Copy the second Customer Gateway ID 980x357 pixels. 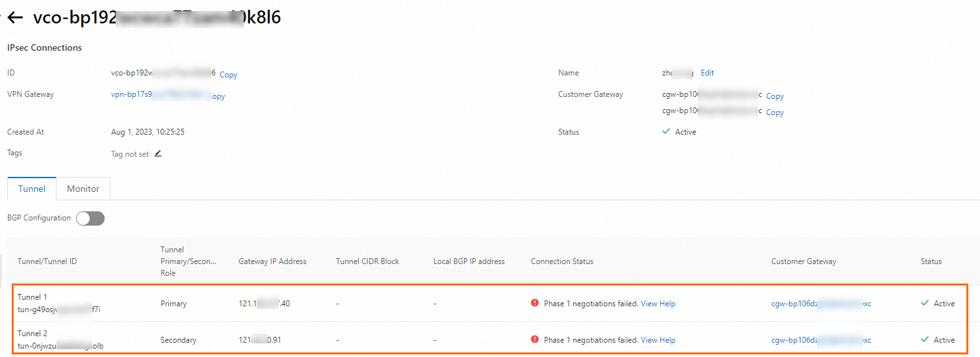coord(775,112)
